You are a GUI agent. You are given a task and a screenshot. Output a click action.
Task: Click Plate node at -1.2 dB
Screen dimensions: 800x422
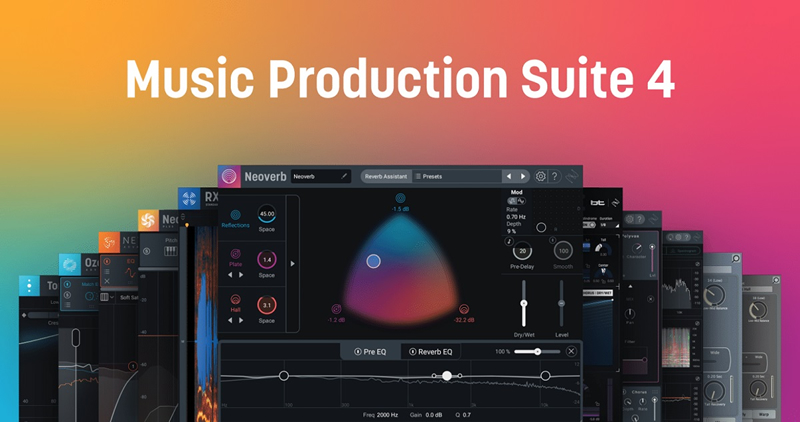click(336, 309)
